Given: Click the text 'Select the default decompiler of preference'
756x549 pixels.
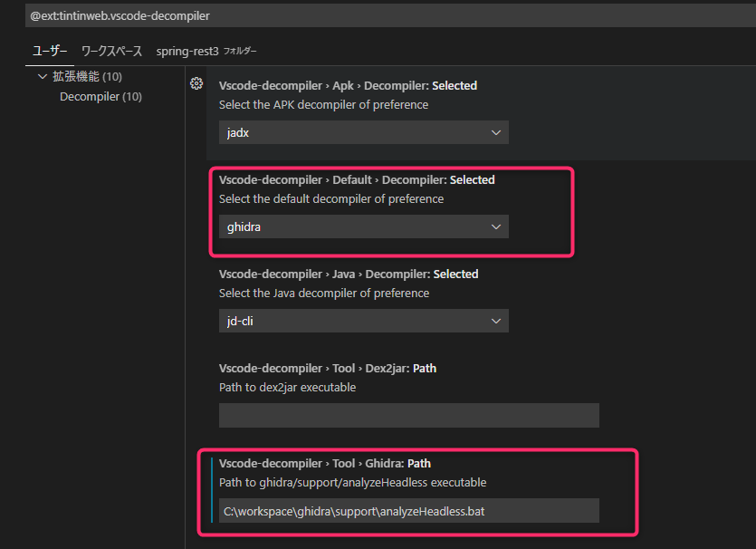Looking at the screenshot, I should coord(331,198).
